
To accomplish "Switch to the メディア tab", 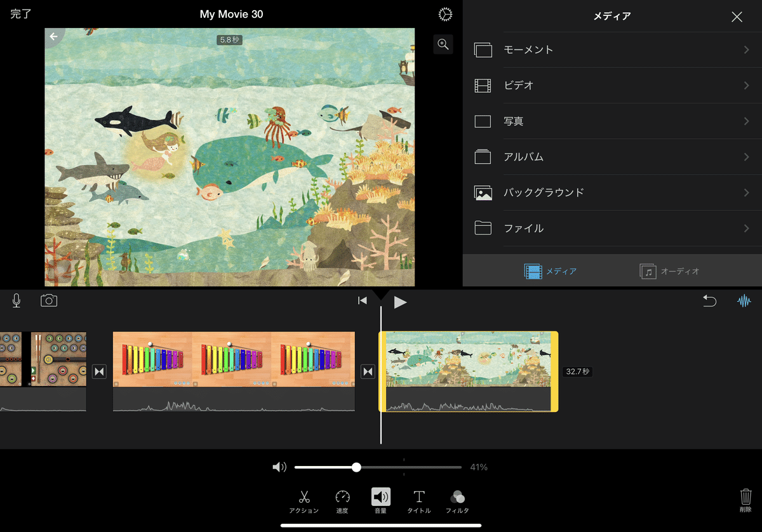I will 551,272.
